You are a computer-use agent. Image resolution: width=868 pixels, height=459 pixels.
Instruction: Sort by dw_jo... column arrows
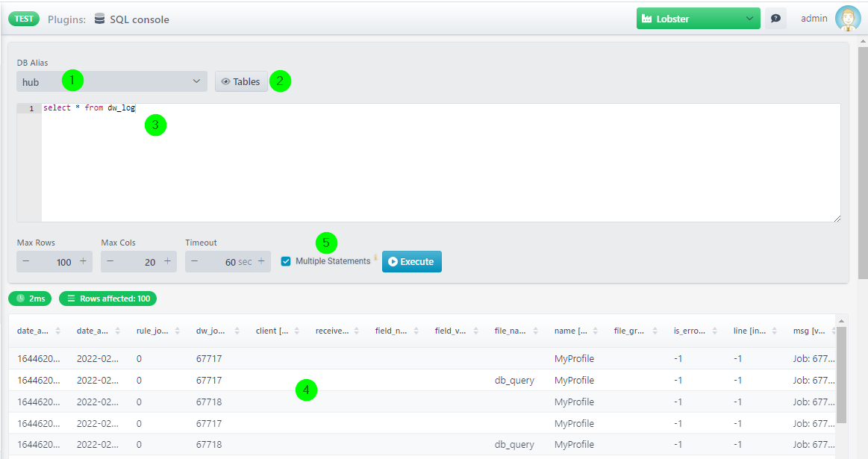(x=237, y=331)
